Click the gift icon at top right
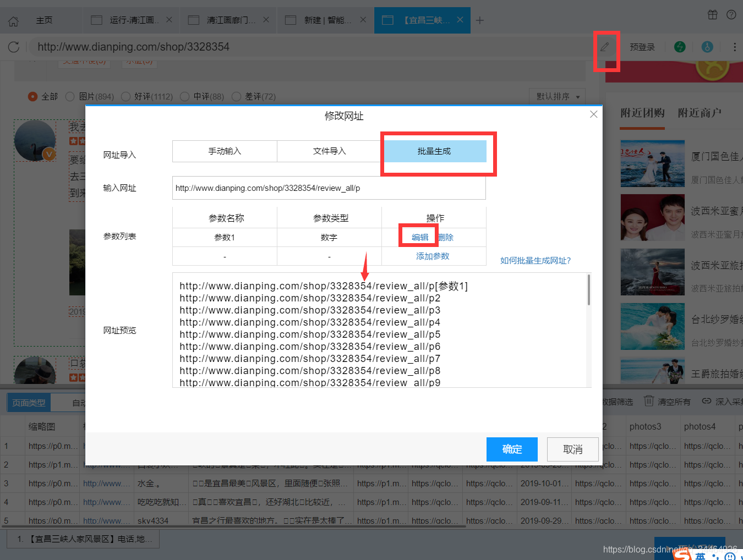This screenshot has height=560, width=743. point(713,15)
